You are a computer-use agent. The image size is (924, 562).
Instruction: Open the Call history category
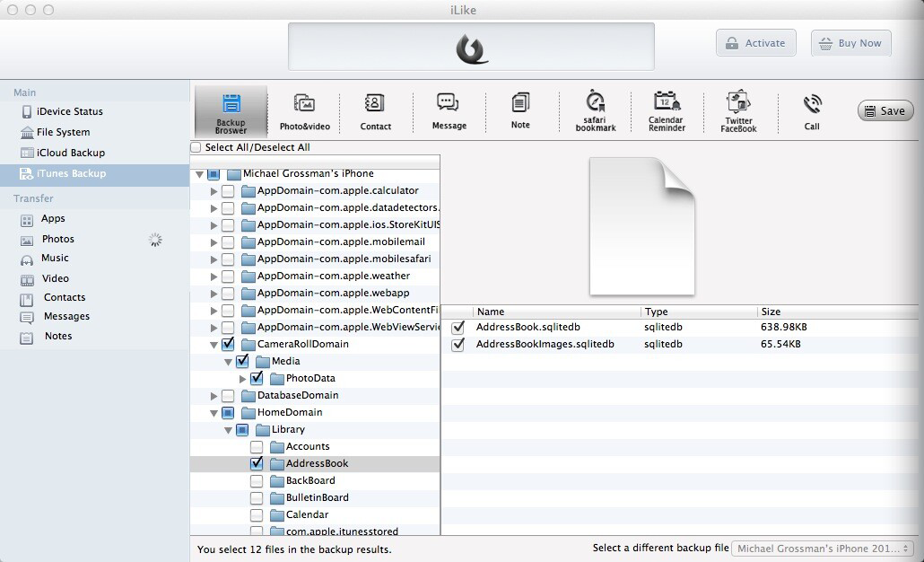(x=812, y=112)
